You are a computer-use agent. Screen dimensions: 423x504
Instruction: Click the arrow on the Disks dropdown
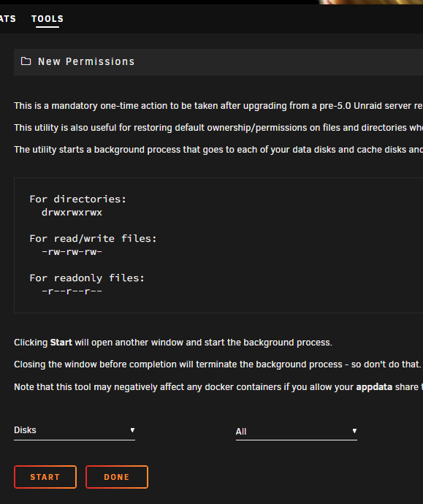(x=132, y=430)
